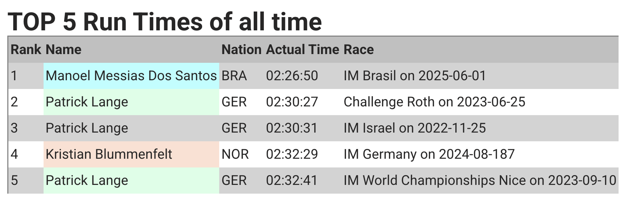Click IM Brasil on 2025-06-01 race
644x217 pixels.
(x=415, y=76)
